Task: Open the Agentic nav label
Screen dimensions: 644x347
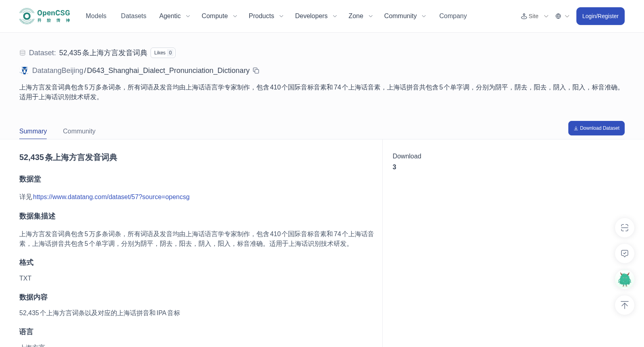Action: (170, 16)
